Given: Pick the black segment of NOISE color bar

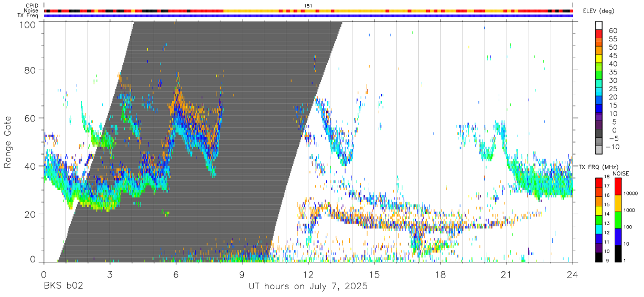Looking at the screenshot, I should [x=617, y=254].
